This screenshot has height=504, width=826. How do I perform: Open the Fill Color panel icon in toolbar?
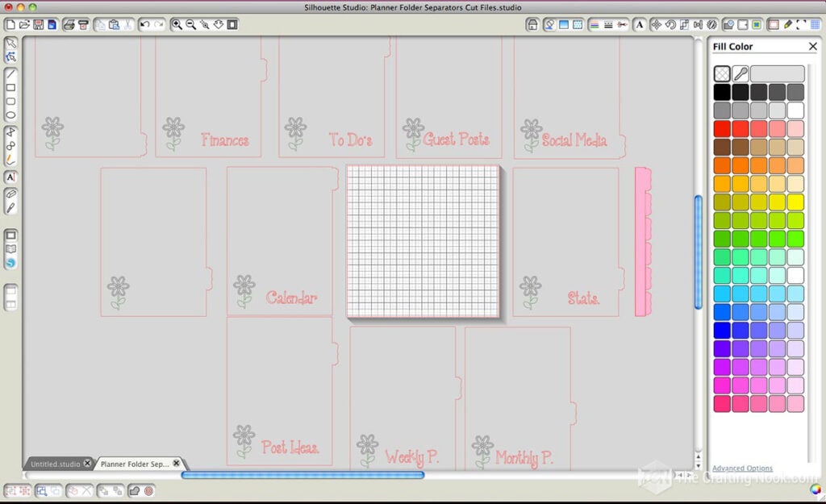coord(774,25)
